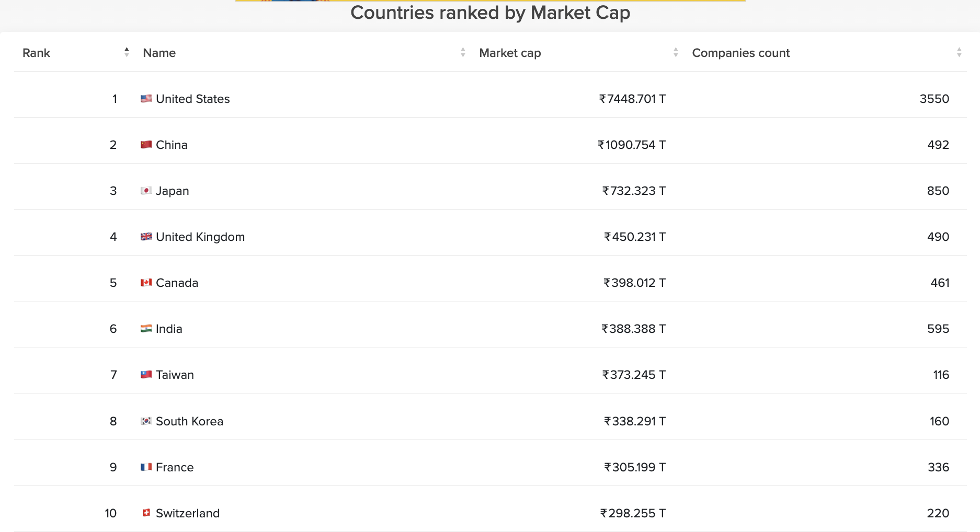Sort by Companies count arrows
Viewport: 980px width, 532px height.
959,52
